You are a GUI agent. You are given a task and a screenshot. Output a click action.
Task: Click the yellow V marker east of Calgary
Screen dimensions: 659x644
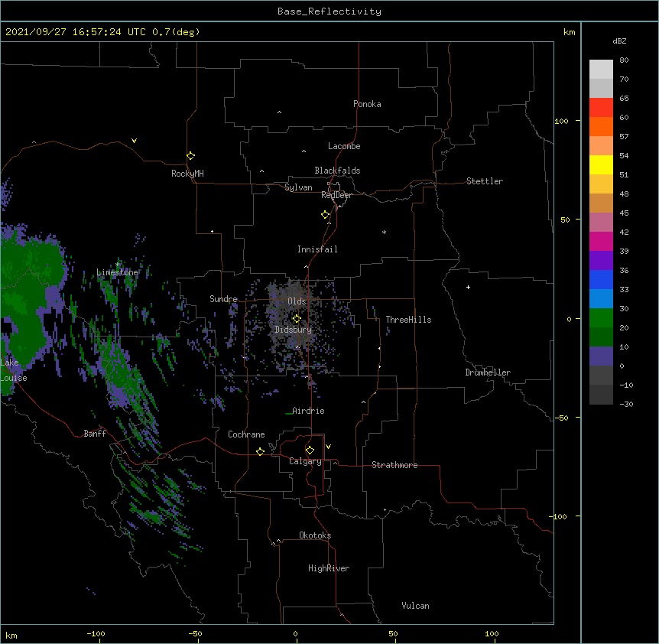[328, 447]
